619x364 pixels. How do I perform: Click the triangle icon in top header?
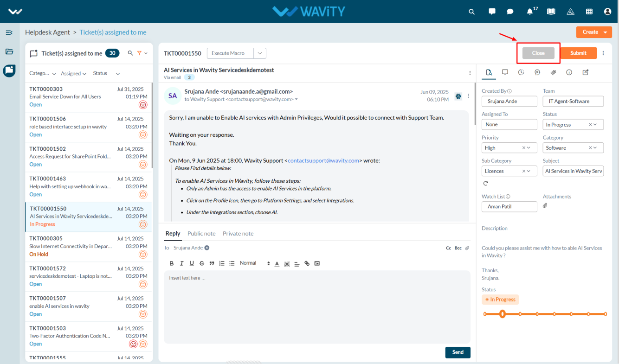[x=571, y=12]
